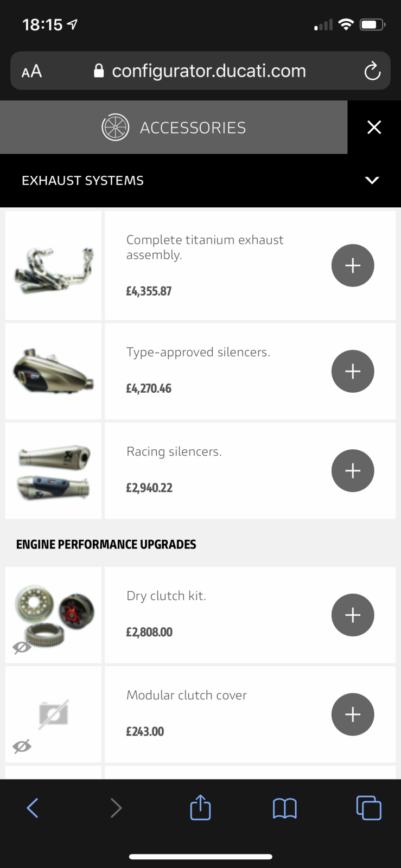The width and height of the screenshot is (401, 868).
Task: Add type-approved silencers accessory
Action: (353, 371)
